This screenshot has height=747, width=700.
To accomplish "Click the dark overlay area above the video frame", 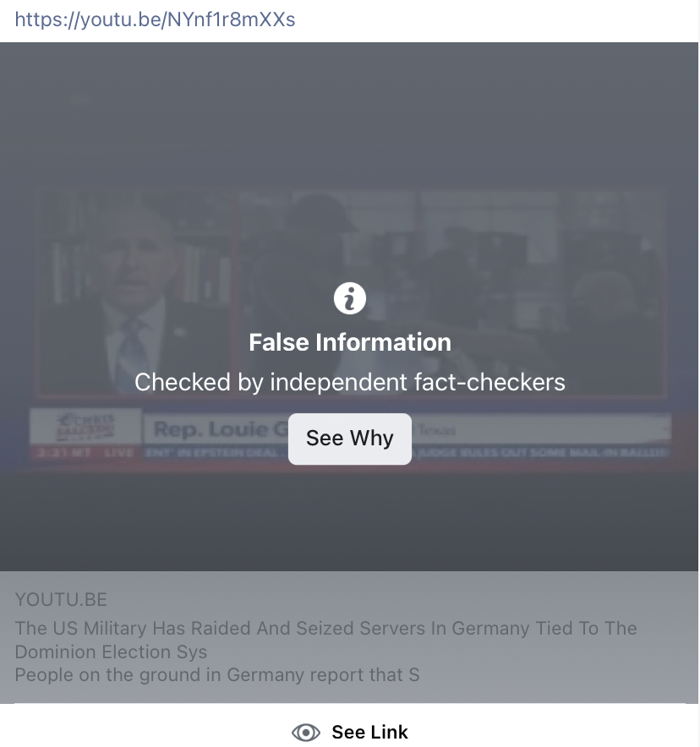I will [x=349, y=114].
